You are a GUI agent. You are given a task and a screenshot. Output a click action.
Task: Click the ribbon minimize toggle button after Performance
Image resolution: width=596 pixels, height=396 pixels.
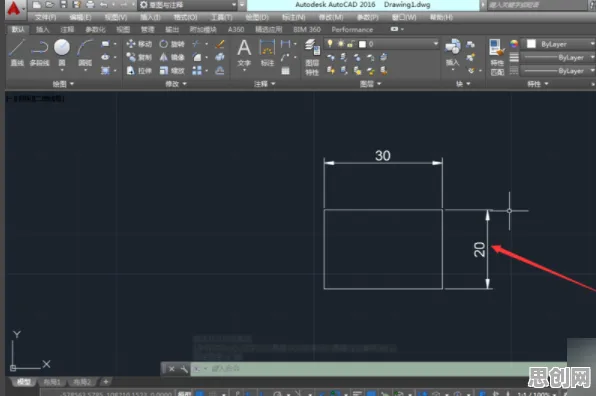(394, 29)
